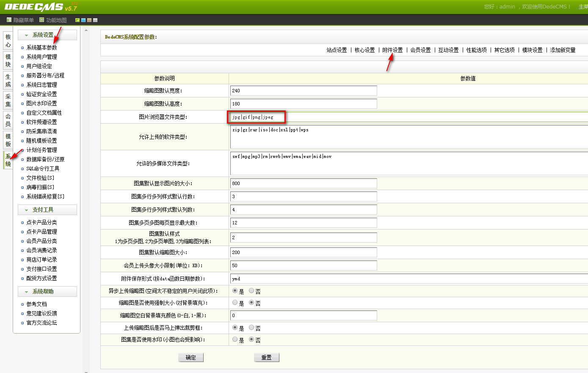This screenshot has width=588, height=373.
Task: Go to 模块设置 settings tab
Action: pyautogui.click(x=532, y=50)
